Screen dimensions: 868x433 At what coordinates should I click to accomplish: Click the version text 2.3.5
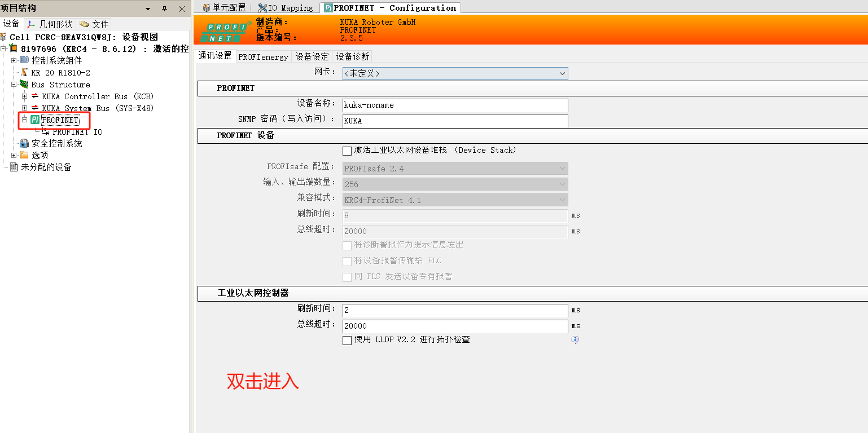click(351, 38)
